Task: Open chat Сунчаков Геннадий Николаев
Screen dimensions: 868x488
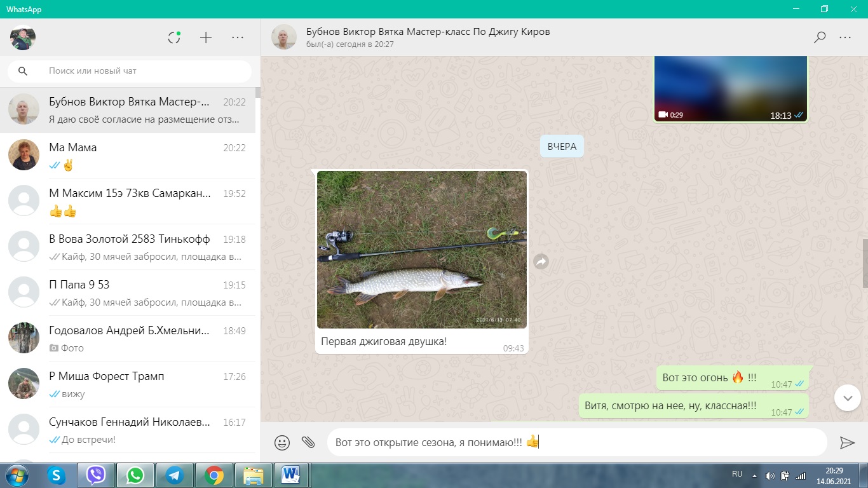Action: (x=128, y=430)
